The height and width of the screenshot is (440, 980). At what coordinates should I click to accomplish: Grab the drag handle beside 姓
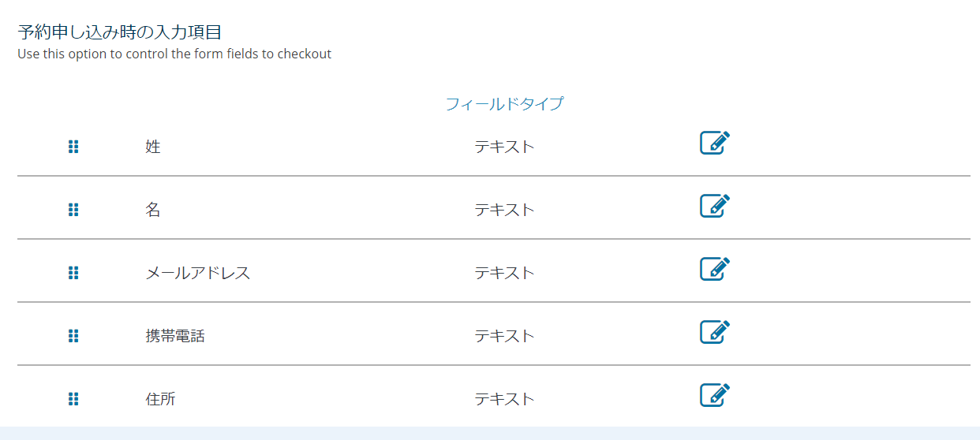73,147
